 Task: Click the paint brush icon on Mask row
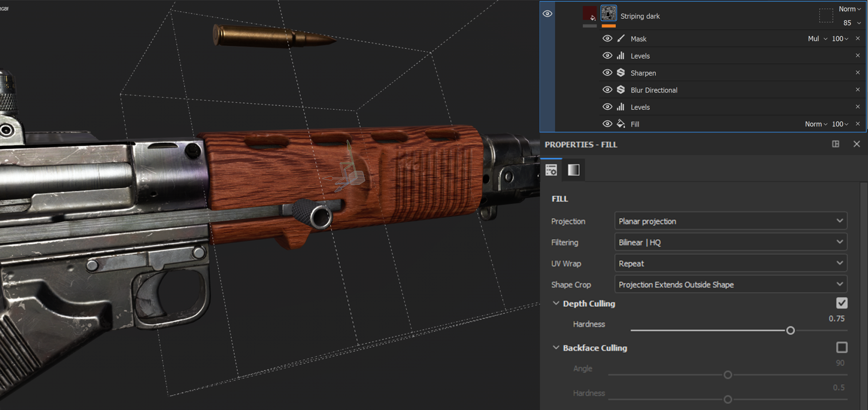pos(621,39)
